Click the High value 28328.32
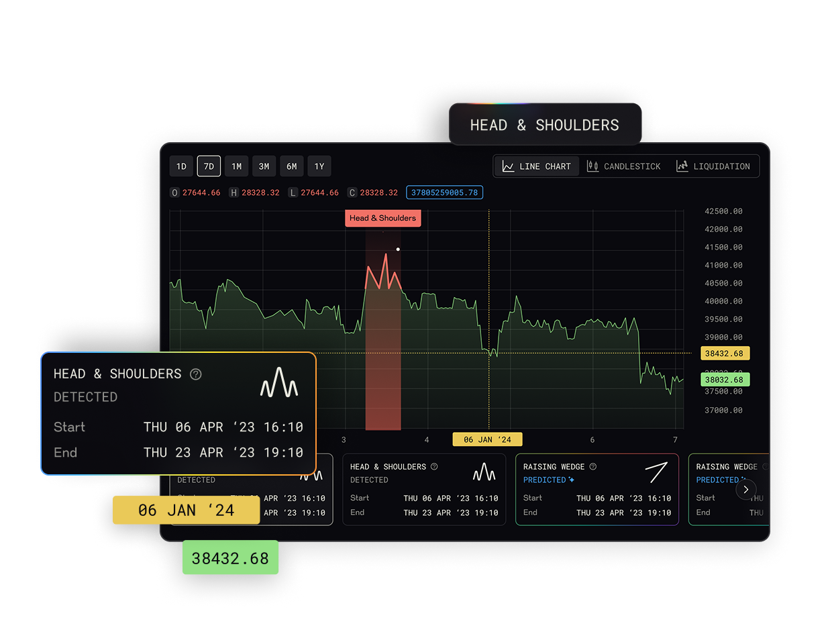The height and width of the screenshot is (644, 832). pyautogui.click(x=260, y=193)
